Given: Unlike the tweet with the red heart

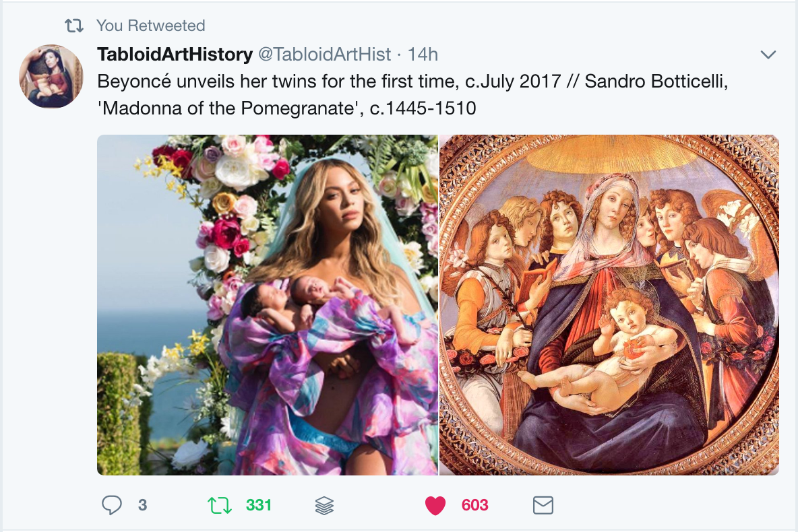Looking at the screenshot, I should tap(435, 505).
